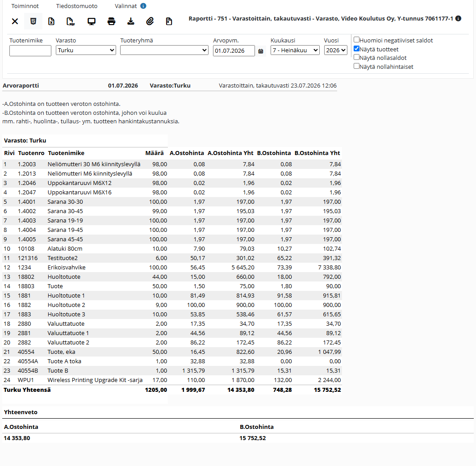The image size is (476, 466).
Task: Click the blue info icon near Valinnat
Action: tap(143, 6)
